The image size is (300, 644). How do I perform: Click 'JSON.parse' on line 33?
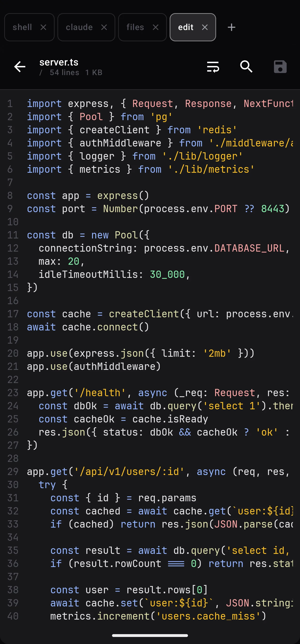(x=243, y=524)
